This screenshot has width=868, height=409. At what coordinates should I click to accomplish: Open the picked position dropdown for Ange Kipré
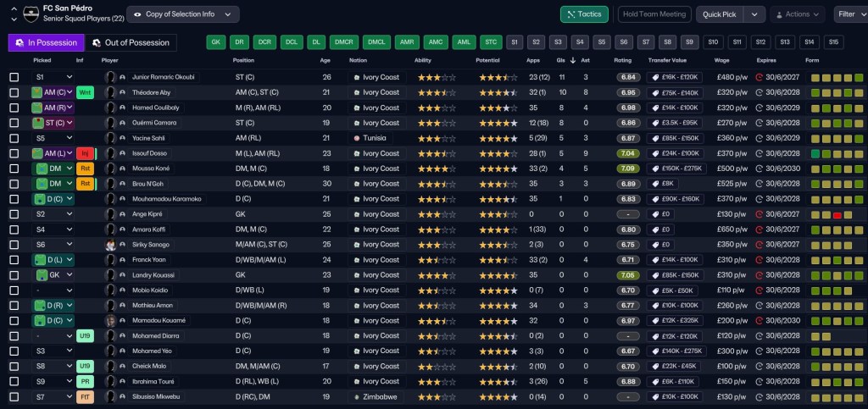pos(53,214)
